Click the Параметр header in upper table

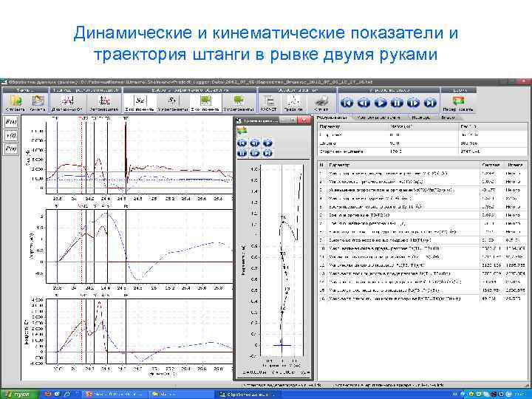[353, 126]
